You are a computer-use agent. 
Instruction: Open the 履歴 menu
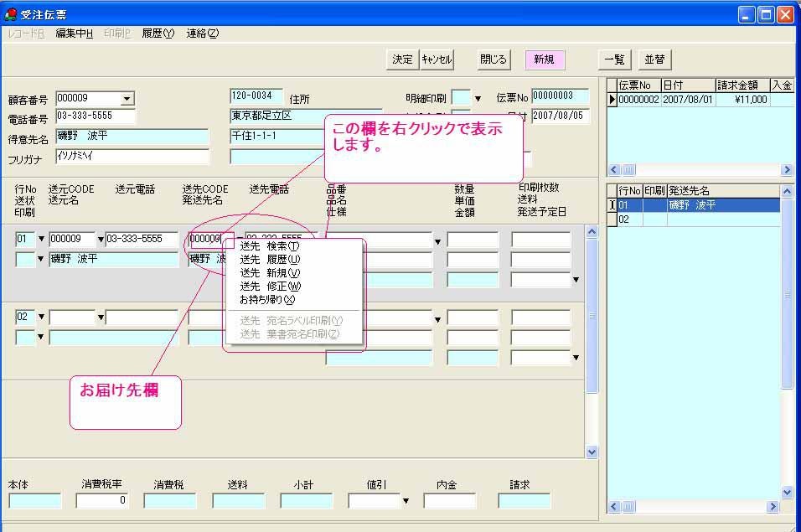click(158, 34)
